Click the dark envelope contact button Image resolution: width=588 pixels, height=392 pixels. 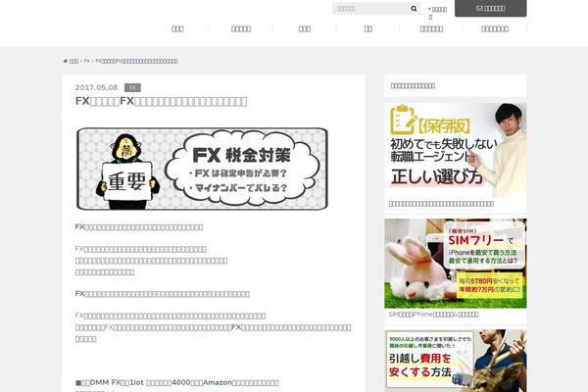click(x=491, y=8)
